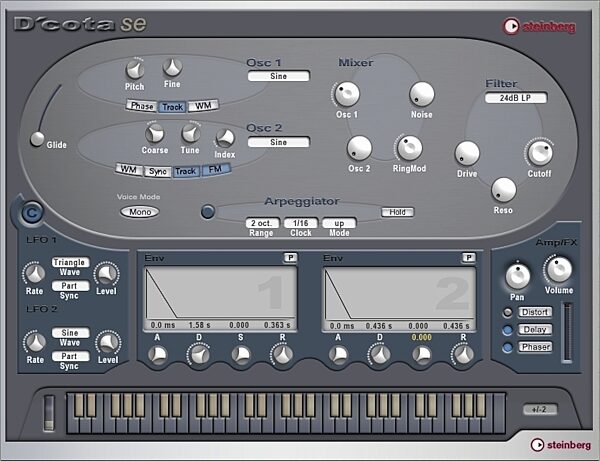Click the pitch wheel beside the keyboard
600x461 pixels.
[49, 413]
